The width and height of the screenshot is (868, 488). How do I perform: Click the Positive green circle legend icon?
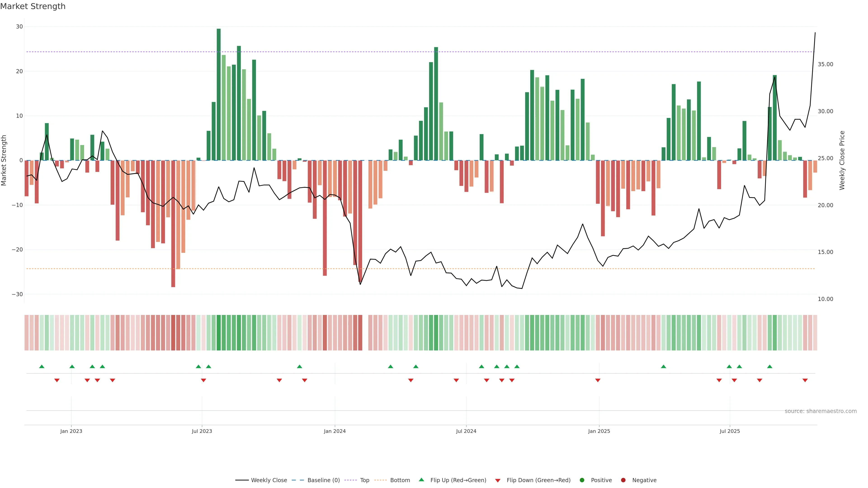[582, 480]
